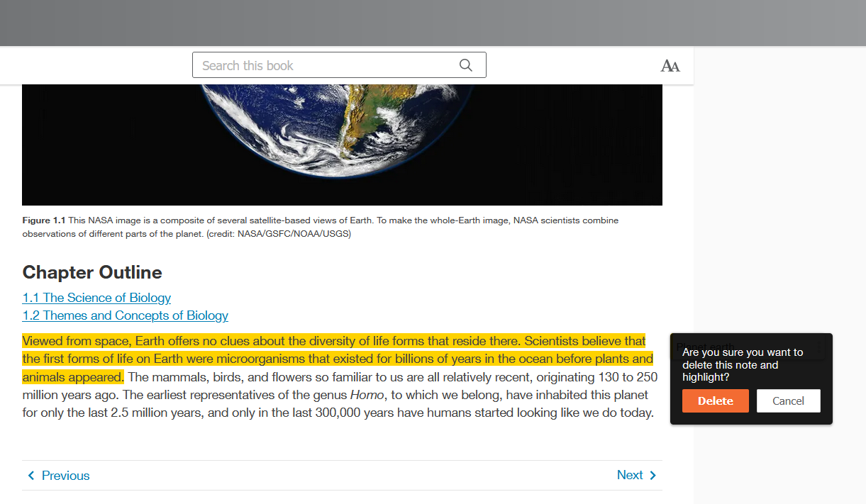Viewport: 866px width, 504px height.
Task: Click the sentence starting 'The mammals, birds'
Action: 390,377
